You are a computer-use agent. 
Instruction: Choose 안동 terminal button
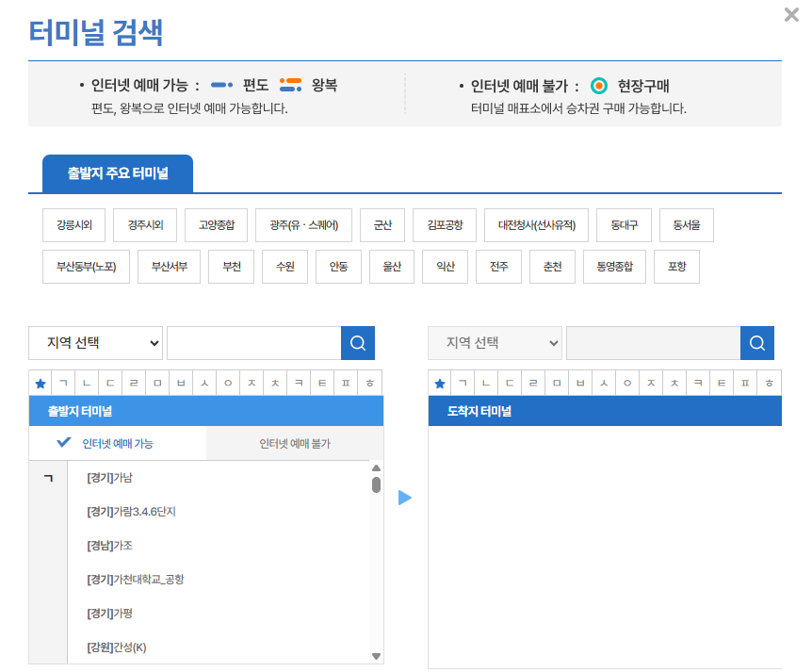[x=339, y=267]
